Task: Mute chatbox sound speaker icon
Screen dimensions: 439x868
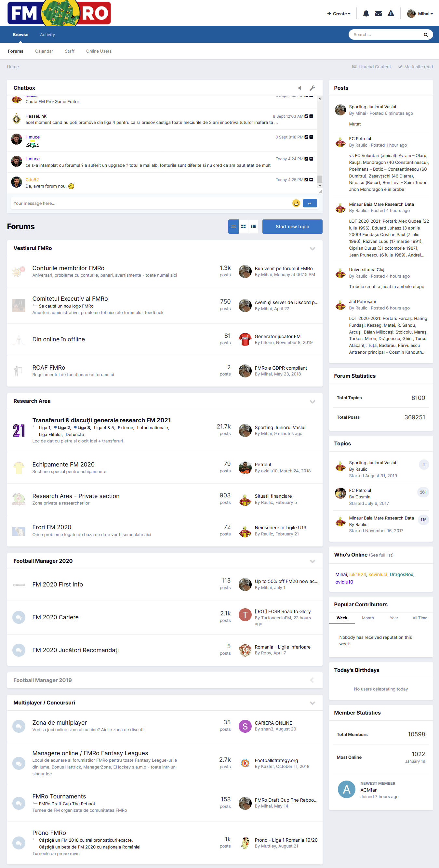Action: coord(299,88)
